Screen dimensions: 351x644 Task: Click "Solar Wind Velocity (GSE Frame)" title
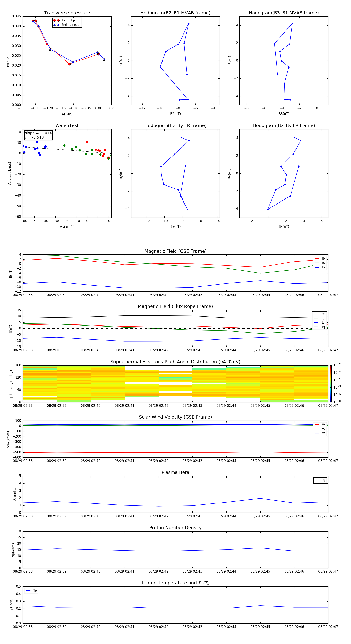175,417
